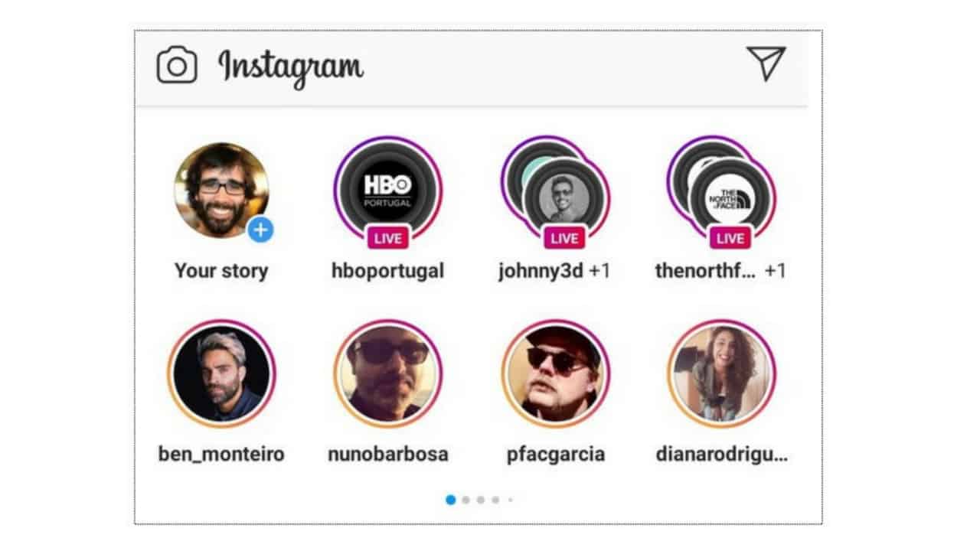Image resolution: width=980 pixels, height=551 pixels.
Task: View nunobarbosa's story avatar
Action: click(388, 373)
